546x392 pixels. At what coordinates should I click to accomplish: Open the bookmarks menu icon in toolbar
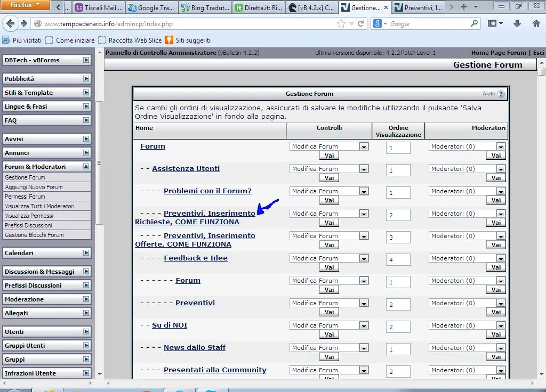(x=495, y=23)
